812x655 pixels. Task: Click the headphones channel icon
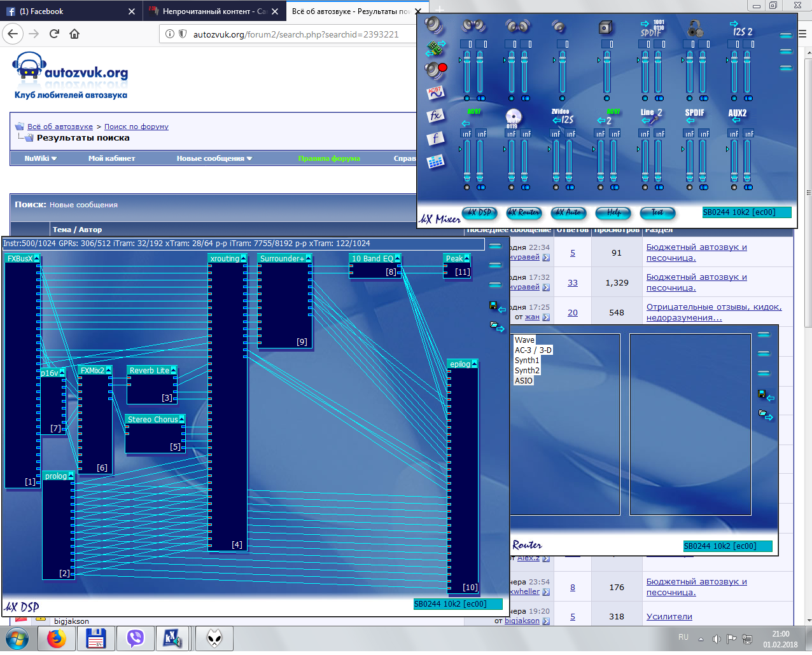coord(696,28)
